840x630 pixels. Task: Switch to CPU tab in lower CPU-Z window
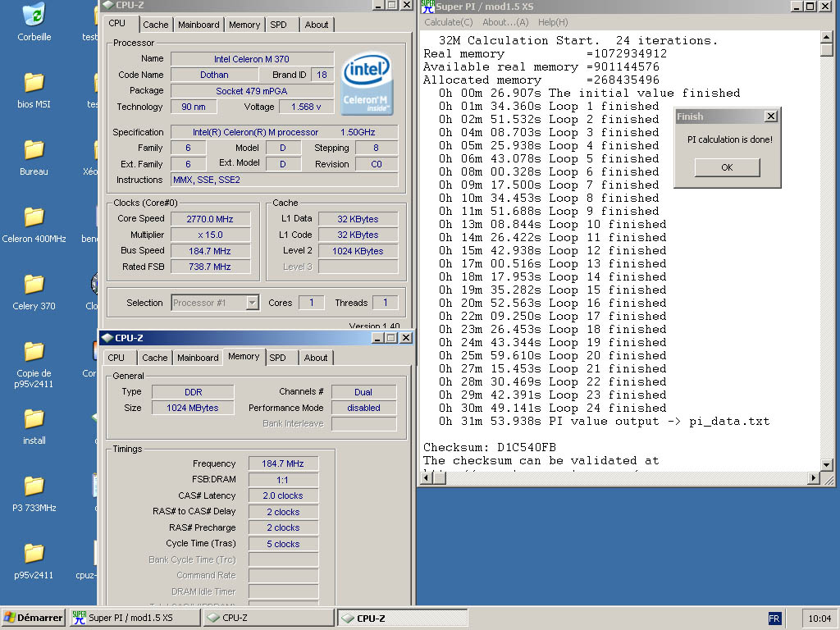pyautogui.click(x=116, y=358)
